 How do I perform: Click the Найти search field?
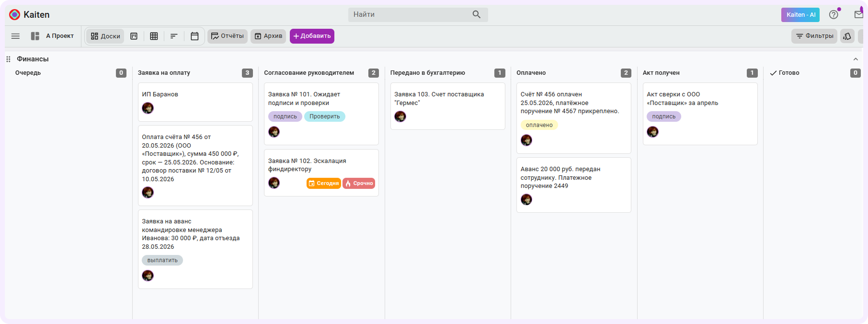418,14
